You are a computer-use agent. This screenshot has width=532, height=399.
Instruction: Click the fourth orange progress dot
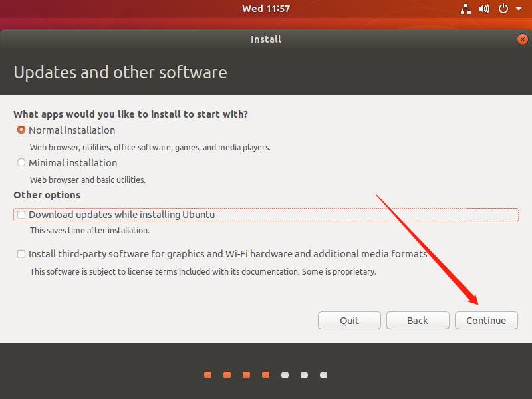[265, 375]
